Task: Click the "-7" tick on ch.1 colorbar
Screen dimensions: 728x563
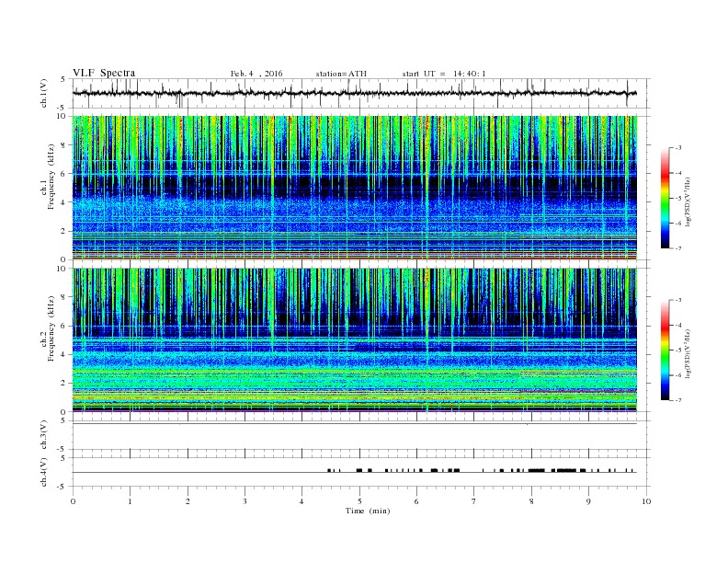Action: pos(678,248)
